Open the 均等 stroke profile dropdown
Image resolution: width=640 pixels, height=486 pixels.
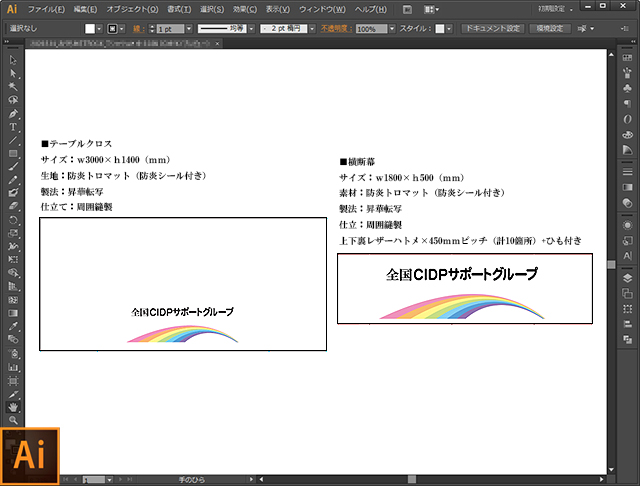[252, 29]
